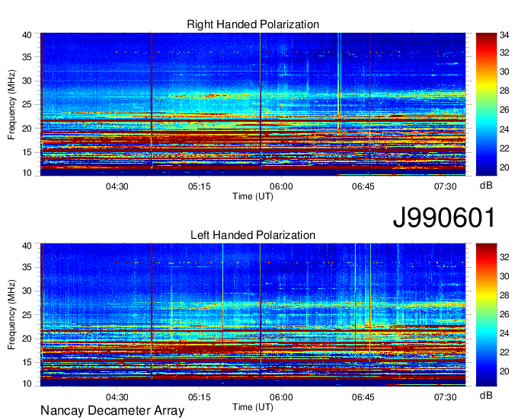Click frequency tick "35" on Right Handed plot

click(x=27, y=57)
